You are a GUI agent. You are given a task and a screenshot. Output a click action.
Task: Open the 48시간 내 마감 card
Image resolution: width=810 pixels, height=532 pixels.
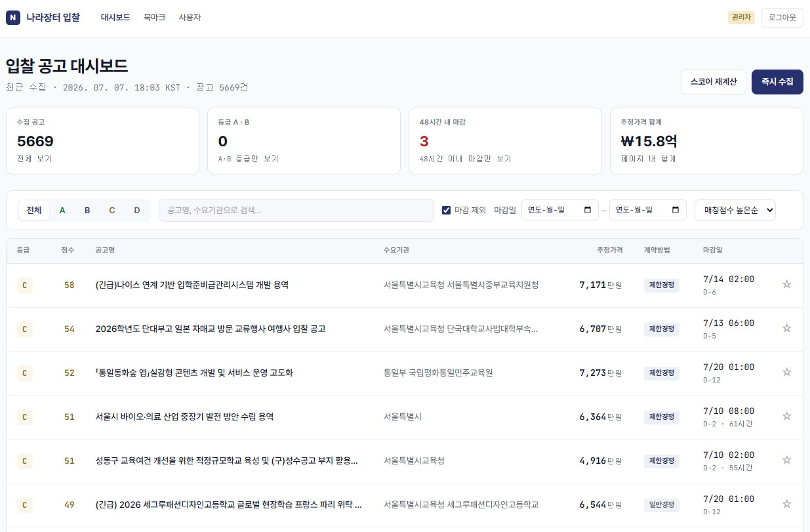coord(505,141)
